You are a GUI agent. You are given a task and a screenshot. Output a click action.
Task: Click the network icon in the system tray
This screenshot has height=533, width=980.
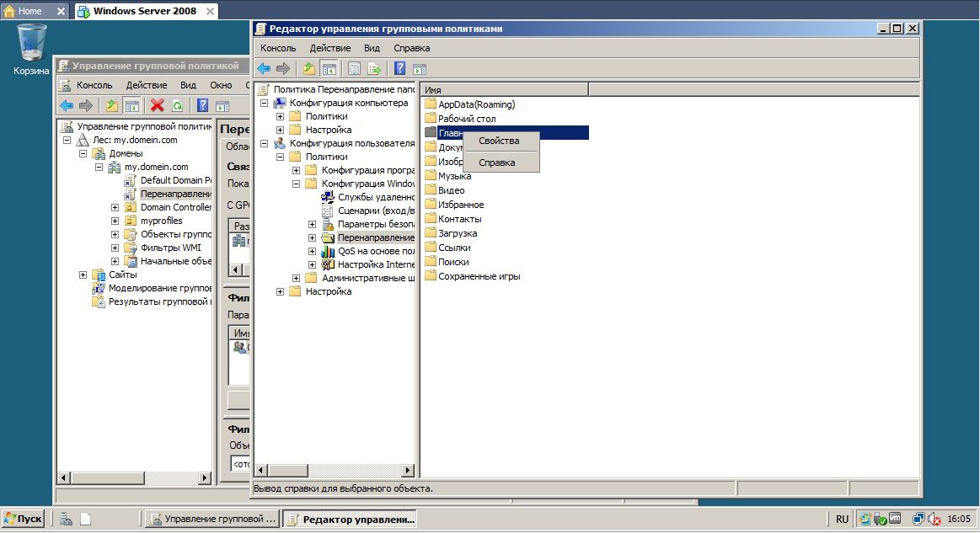click(x=918, y=519)
